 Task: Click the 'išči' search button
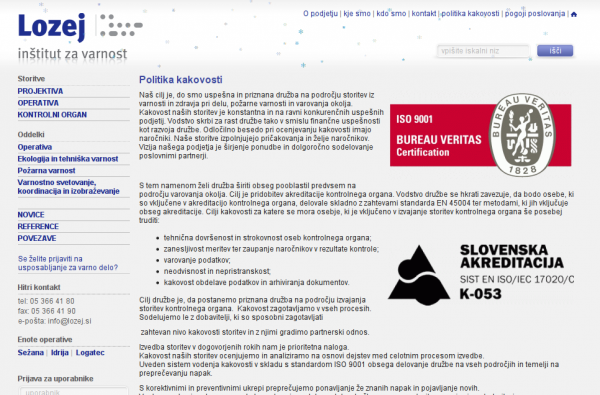coord(555,51)
